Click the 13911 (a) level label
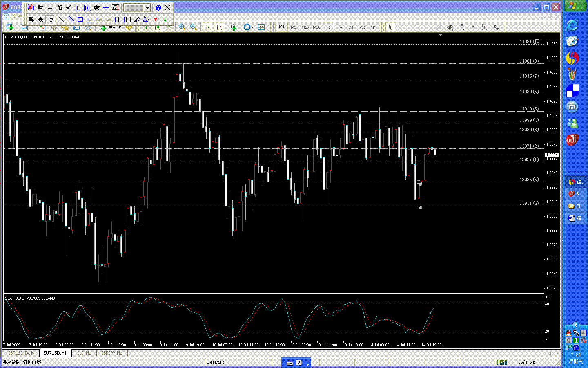 click(x=529, y=203)
